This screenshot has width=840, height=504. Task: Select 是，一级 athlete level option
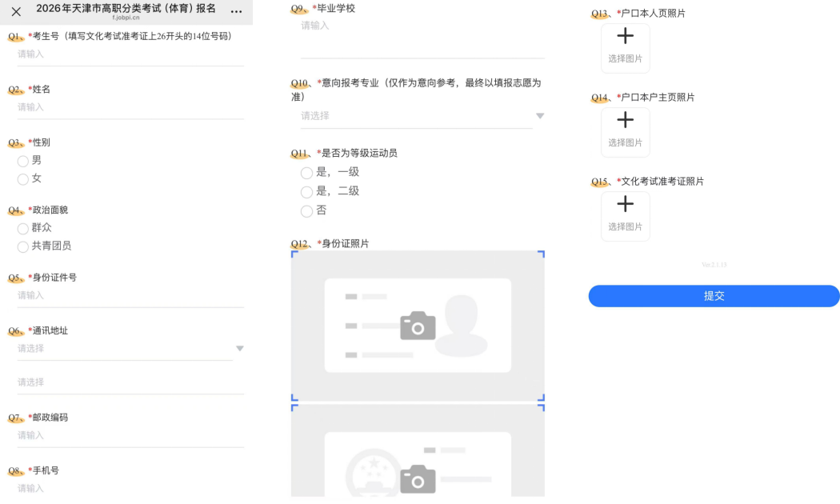point(306,173)
